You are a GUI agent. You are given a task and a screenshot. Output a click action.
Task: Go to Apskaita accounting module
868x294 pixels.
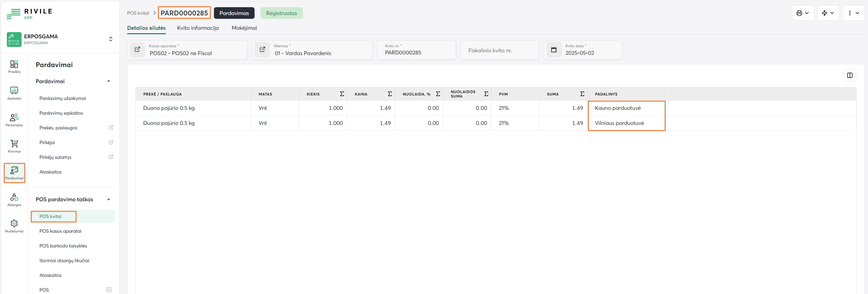click(14, 93)
